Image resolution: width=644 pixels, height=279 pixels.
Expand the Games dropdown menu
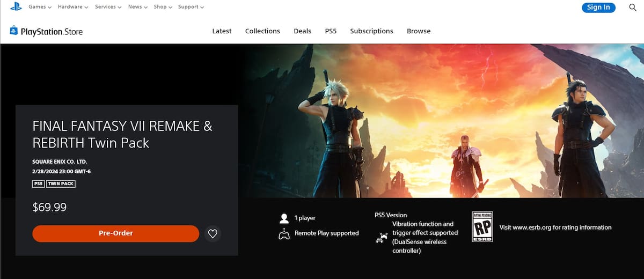tap(40, 7)
